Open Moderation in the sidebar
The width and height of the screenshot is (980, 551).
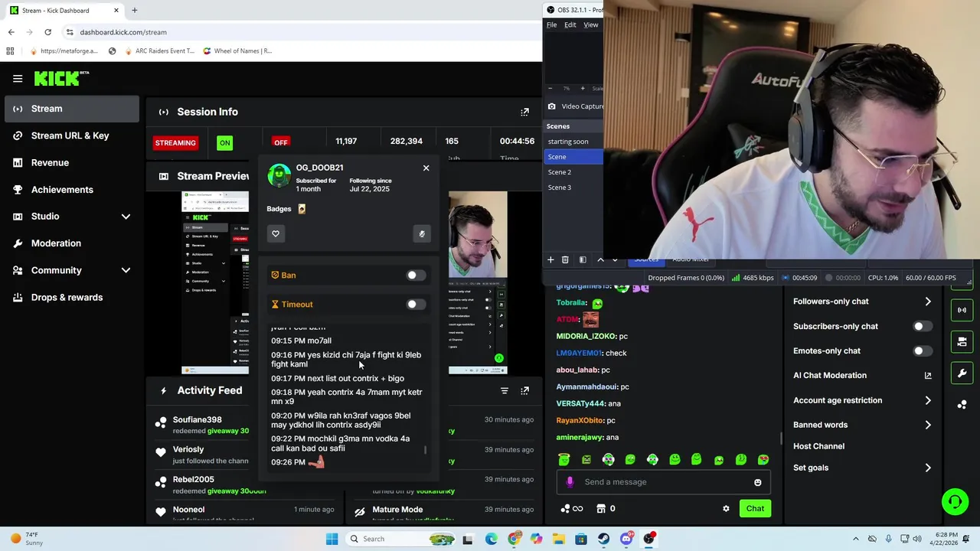[71, 243]
